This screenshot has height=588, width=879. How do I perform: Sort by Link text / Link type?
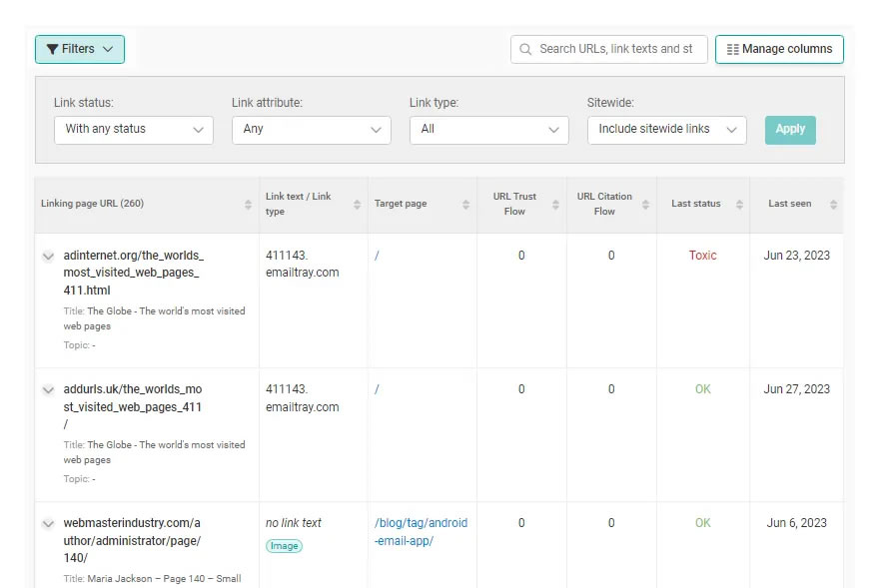point(358,205)
